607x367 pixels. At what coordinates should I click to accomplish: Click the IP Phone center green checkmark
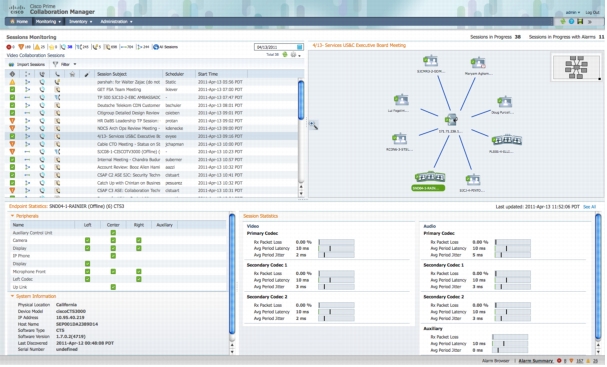click(113, 256)
